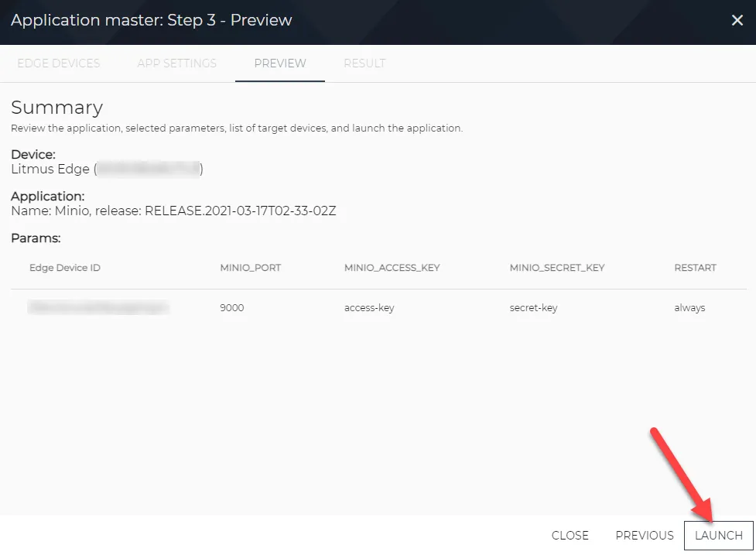The image size is (756, 555).
Task: Click the dialog title Step 3 - Preview
Action: [x=152, y=20]
